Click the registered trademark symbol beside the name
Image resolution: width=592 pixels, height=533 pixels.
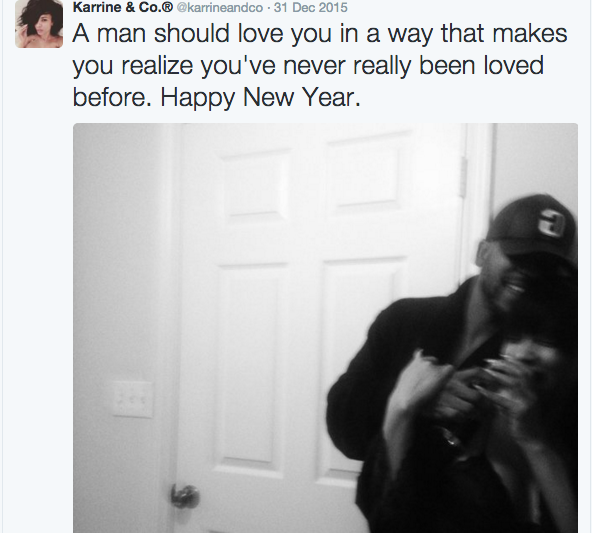[168, 7]
